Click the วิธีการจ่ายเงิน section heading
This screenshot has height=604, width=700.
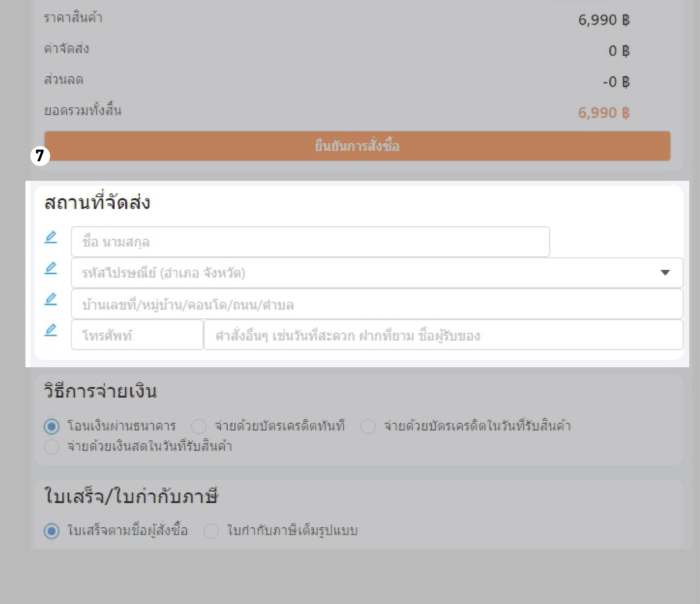tap(100, 391)
